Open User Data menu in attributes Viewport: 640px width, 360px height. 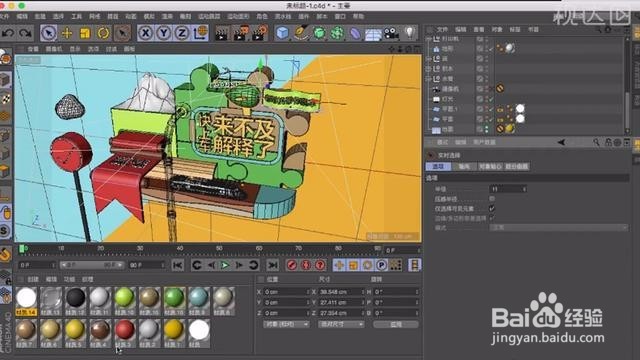pos(484,142)
